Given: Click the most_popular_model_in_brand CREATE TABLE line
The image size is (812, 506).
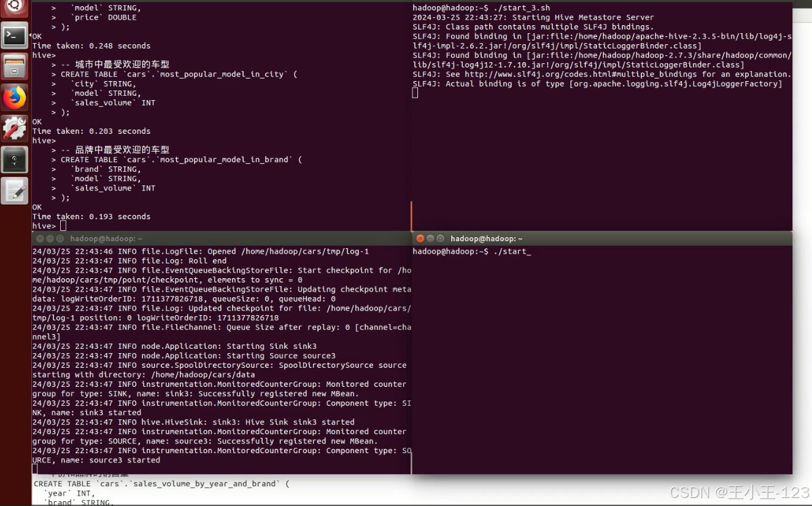Looking at the screenshot, I should [x=177, y=160].
